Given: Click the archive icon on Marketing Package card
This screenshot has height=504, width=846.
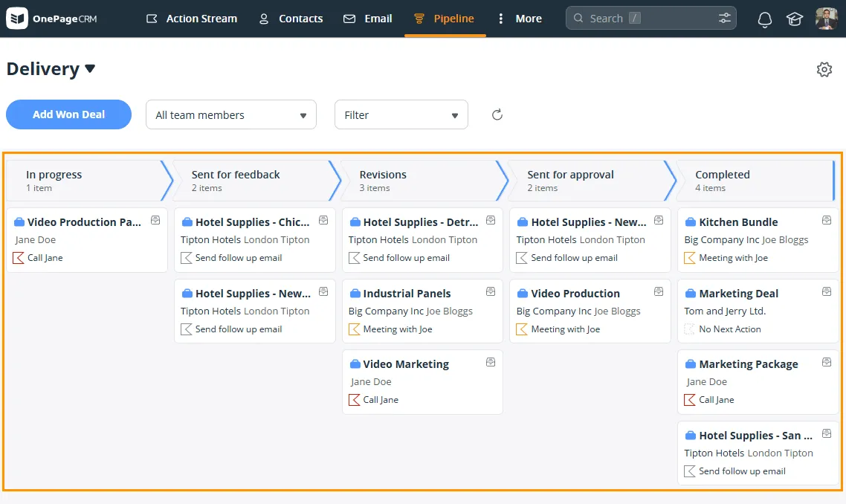Looking at the screenshot, I should pyautogui.click(x=826, y=362).
